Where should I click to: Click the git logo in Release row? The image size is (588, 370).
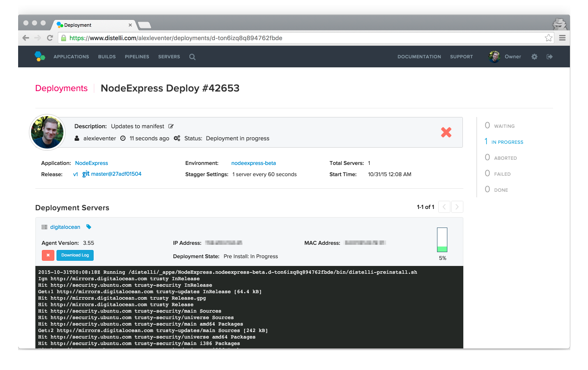coord(86,174)
